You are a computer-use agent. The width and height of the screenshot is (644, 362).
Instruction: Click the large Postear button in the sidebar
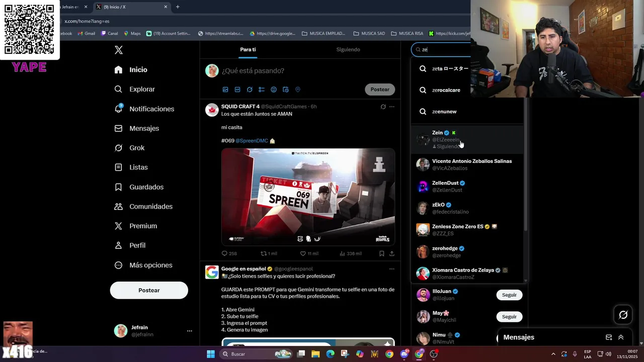149,290
